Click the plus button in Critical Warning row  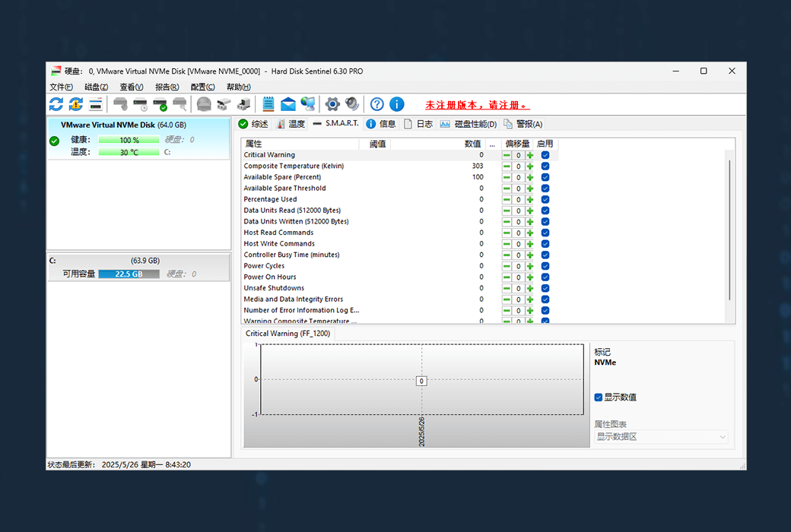[529, 155]
